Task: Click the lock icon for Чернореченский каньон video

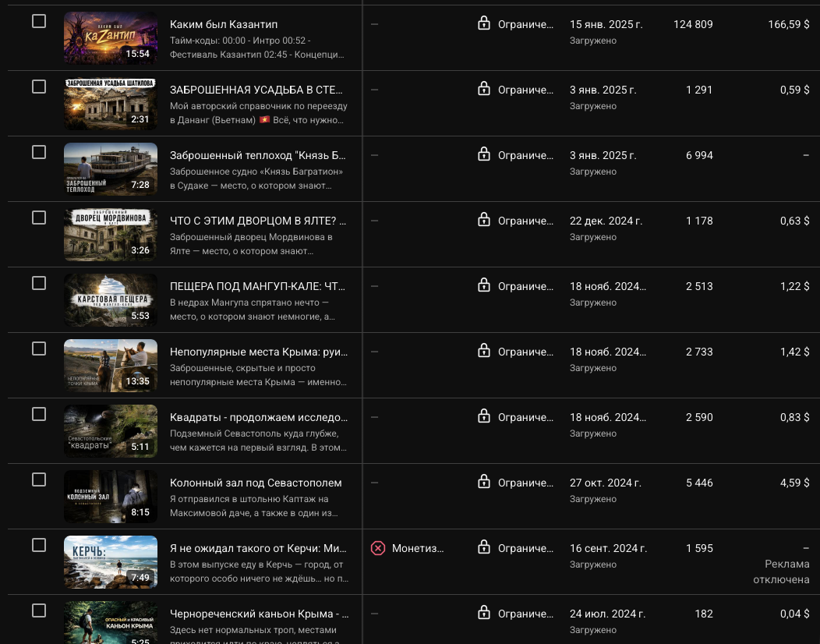Action: coord(484,612)
